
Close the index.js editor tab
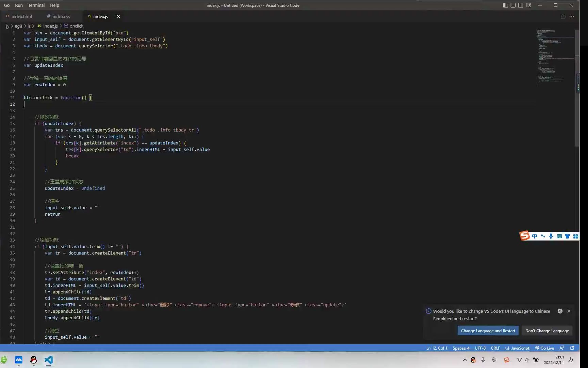pos(118,16)
